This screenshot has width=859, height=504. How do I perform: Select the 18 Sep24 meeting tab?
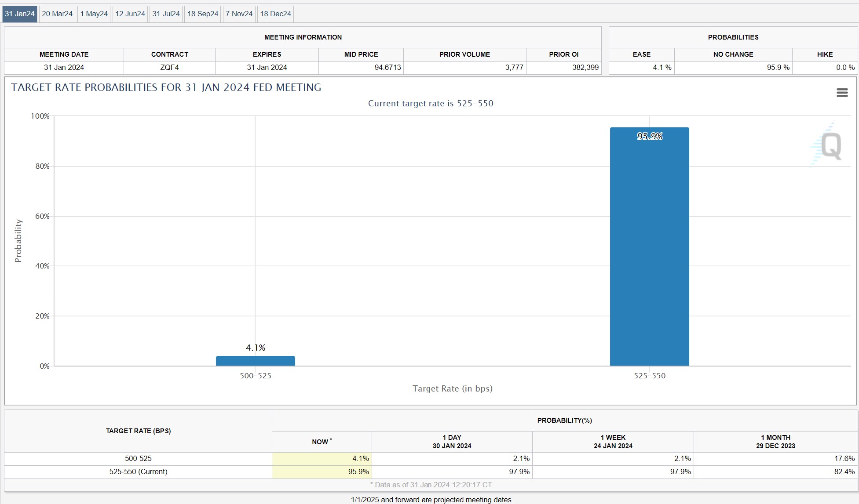click(x=203, y=14)
